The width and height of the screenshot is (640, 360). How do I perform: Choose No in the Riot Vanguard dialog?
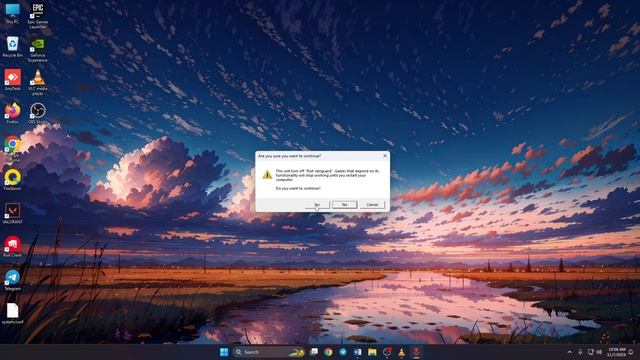pos(344,204)
